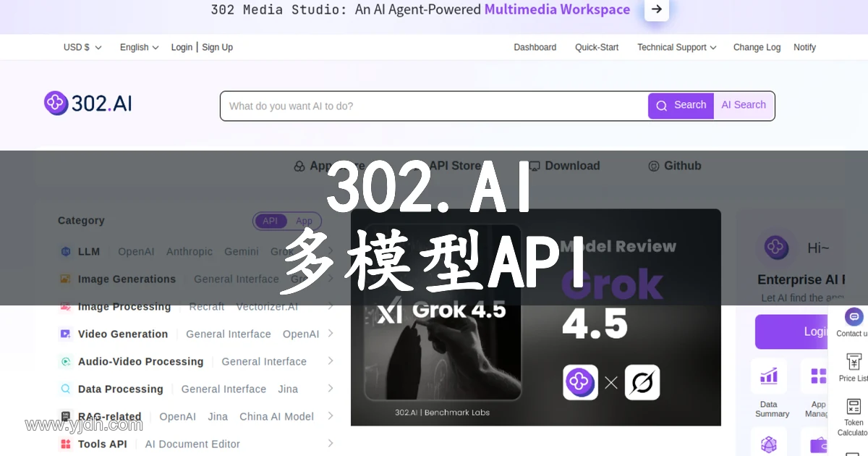
Task: Select General Interface in the Audio-Video Processing row
Action: click(264, 362)
